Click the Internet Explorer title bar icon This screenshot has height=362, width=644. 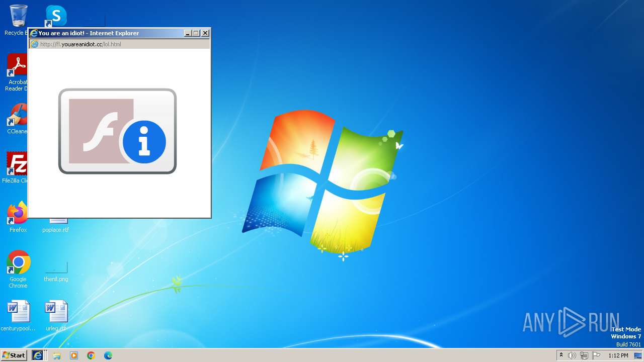(34, 33)
